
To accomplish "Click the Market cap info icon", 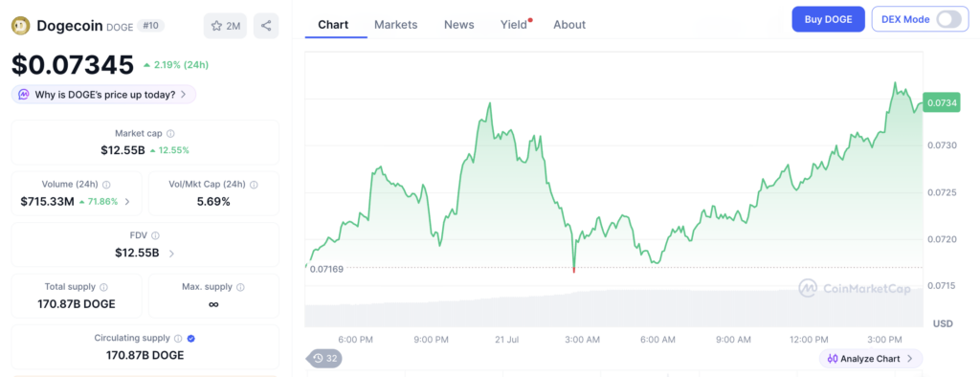I will point(170,133).
